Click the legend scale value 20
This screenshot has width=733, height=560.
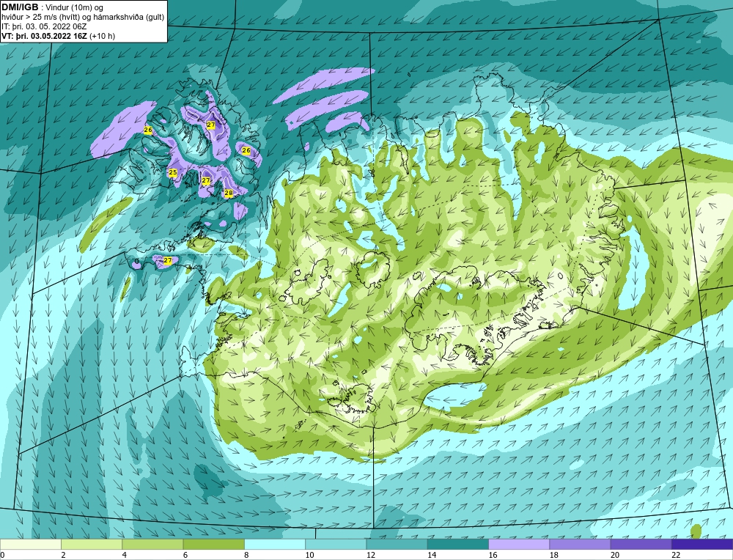pyautogui.click(x=615, y=555)
